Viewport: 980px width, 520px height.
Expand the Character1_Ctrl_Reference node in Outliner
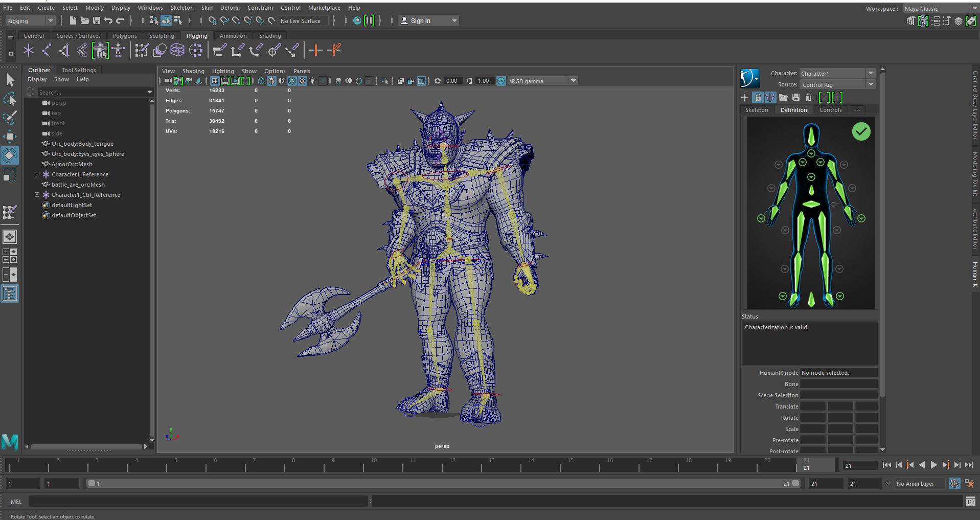[37, 195]
